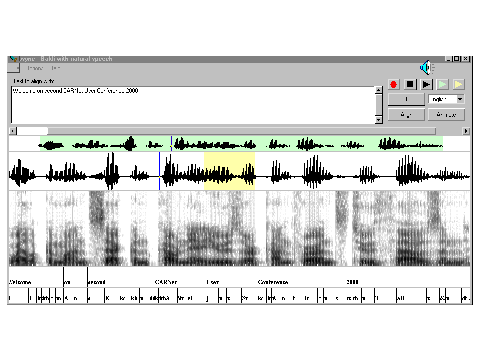Click the blue cursor marker in the overview strip
This screenshot has width=480, height=360.
(171, 143)
